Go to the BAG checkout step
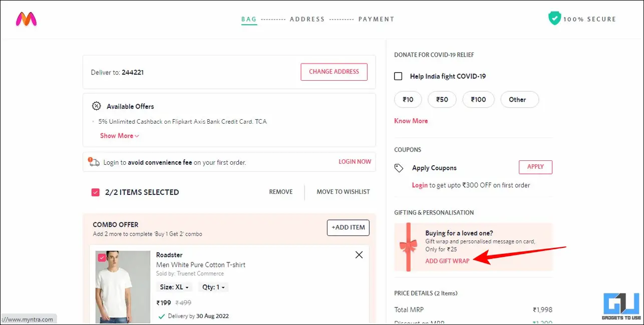Screen dimensions: 644x325 (249, 19)
